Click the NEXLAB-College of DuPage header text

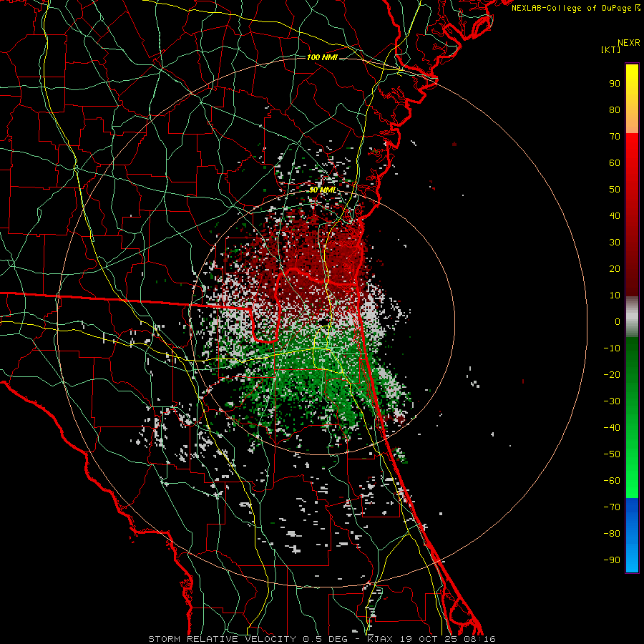(575, 8)
